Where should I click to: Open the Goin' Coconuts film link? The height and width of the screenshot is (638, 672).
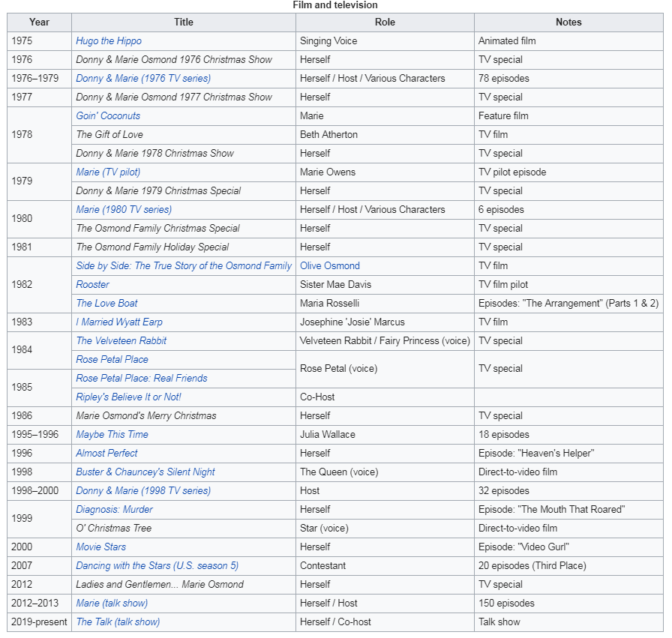tap(108, 116)
